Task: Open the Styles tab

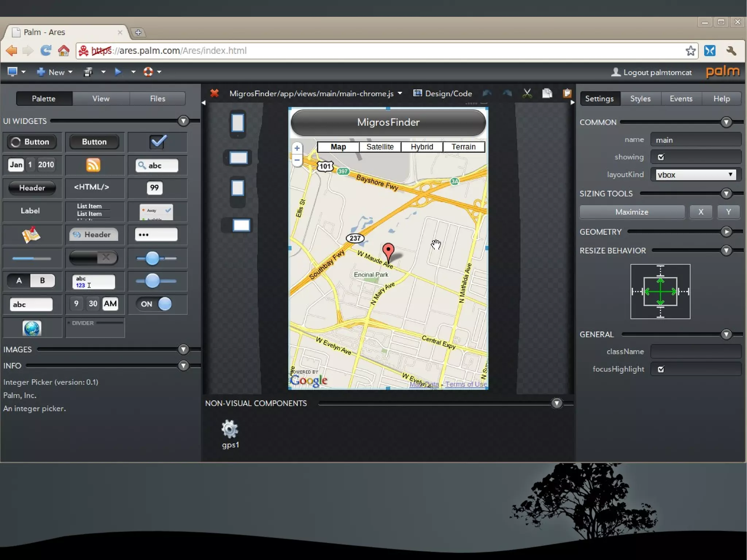Action: click(x=640, y=99)
